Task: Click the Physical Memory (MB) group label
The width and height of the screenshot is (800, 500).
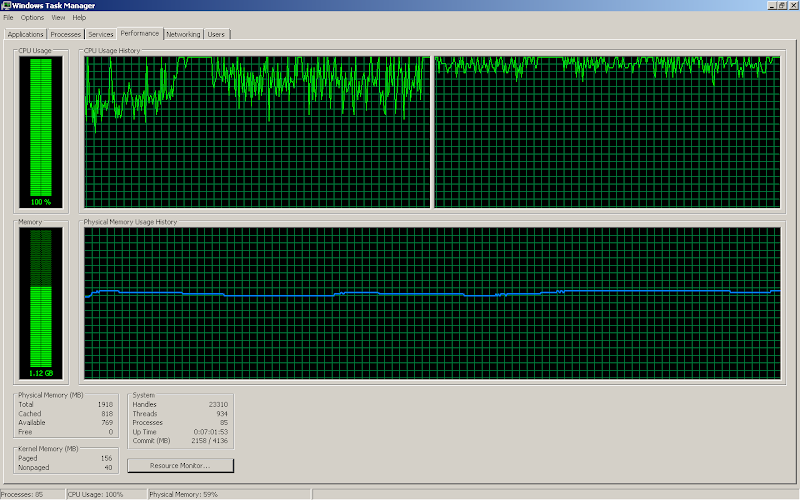Action: pyautogui.click(x=51, y=395)
